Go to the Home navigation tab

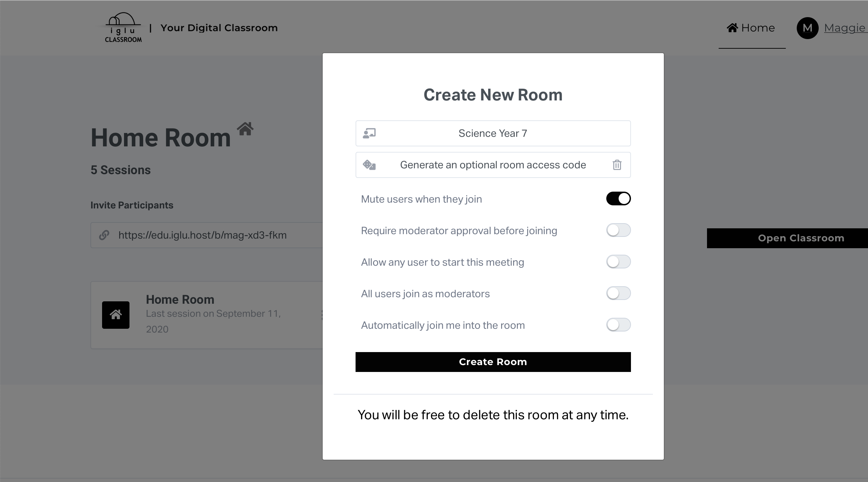point(751,28)
